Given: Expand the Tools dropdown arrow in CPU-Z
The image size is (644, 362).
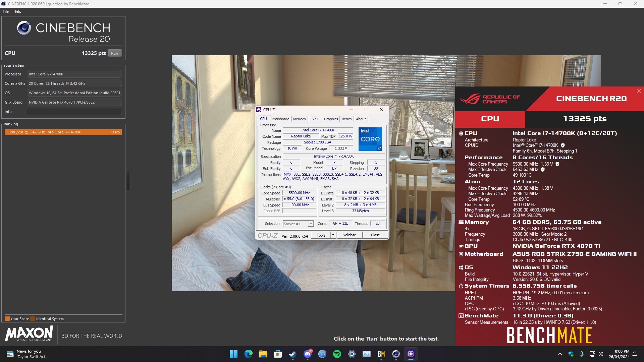Looking at the screenshot, I should 333,235.
